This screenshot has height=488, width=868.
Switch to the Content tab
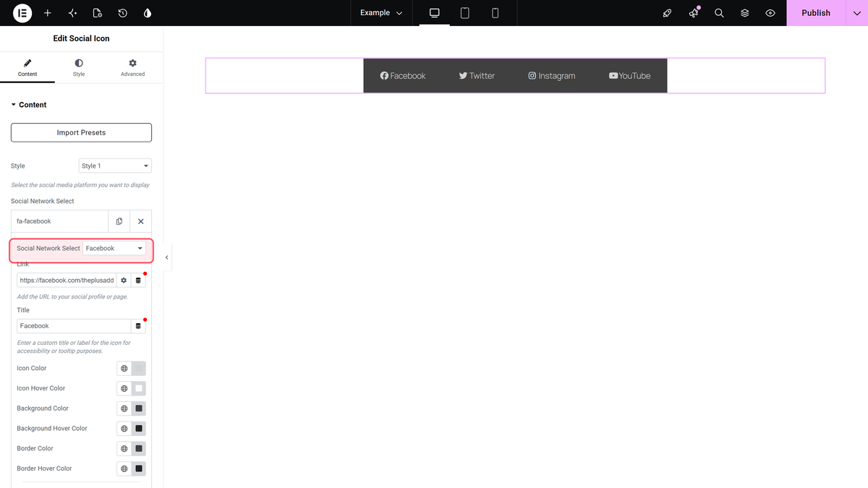pyautogui.click(x=27, y=68)
